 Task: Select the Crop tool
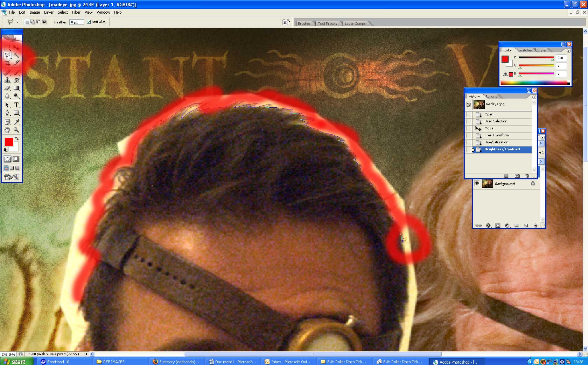click(7, 63)
